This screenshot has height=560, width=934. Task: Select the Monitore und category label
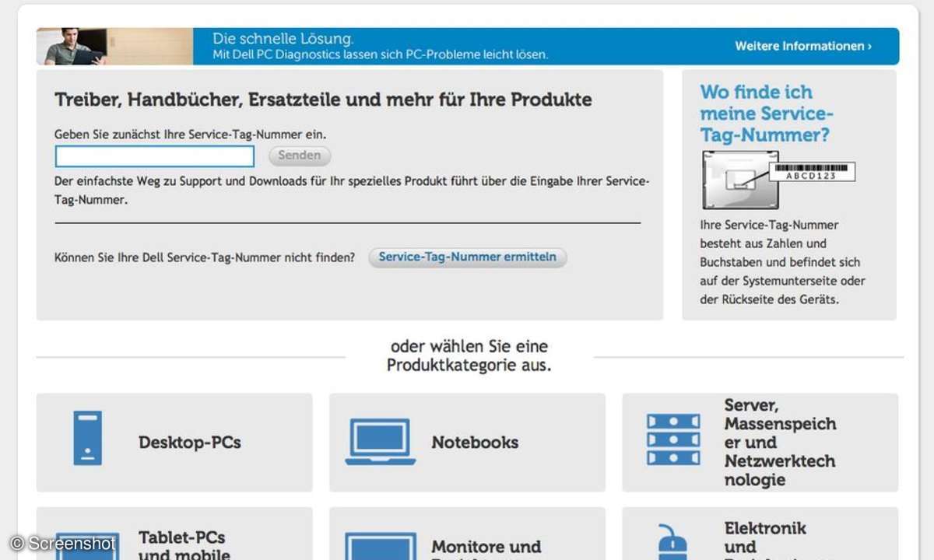click(486, 549)
